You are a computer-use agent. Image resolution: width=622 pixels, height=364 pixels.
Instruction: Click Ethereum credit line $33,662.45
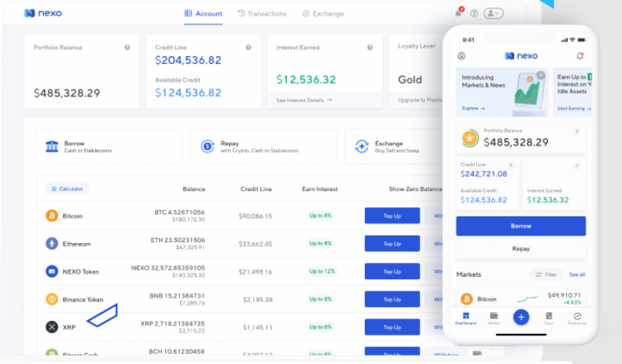pos(255,244)
